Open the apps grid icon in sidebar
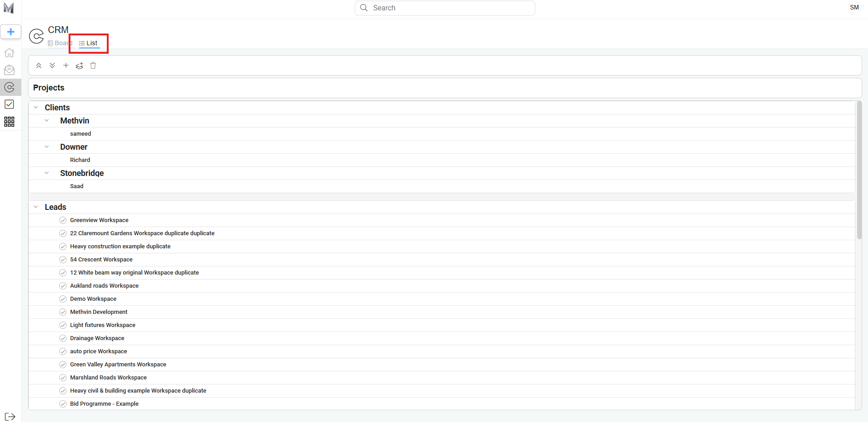The height and width of the screenshot is (422, 868). click(9, 122)
